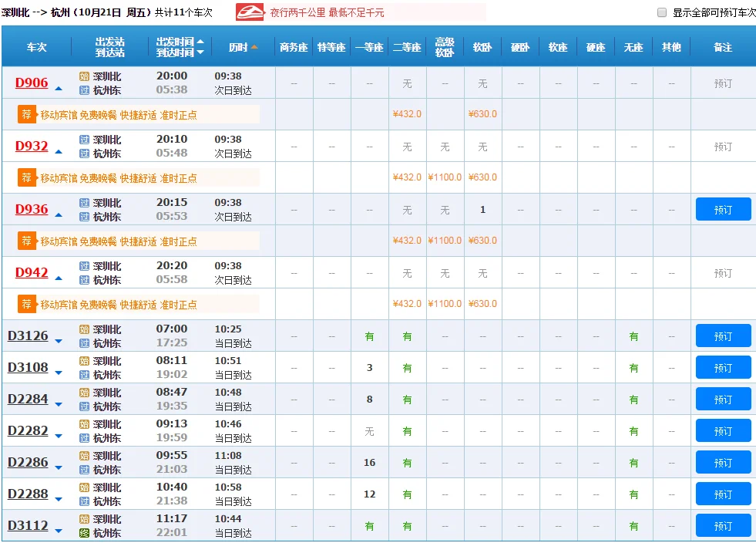
Task: Select the 备注 column header
Action: [x=723, y=46]
